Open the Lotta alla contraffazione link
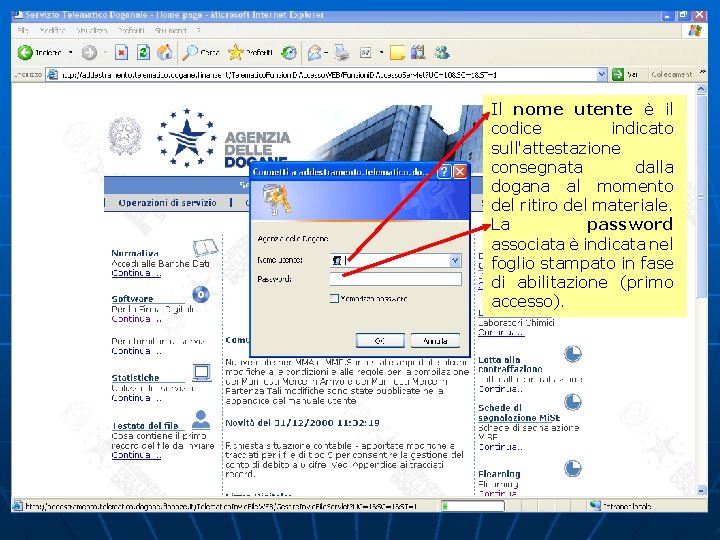720x540 pixels. click(x=510, y=364)
